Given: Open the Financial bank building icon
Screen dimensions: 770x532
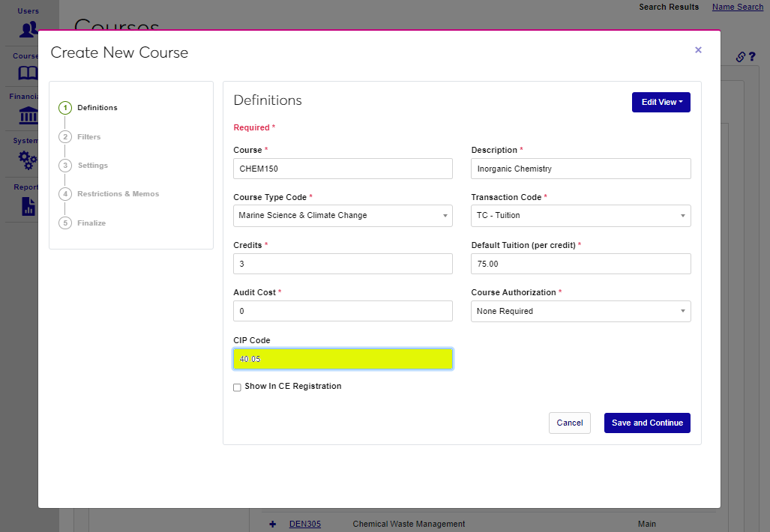Looking at the screenshot, I should point(28,116).
